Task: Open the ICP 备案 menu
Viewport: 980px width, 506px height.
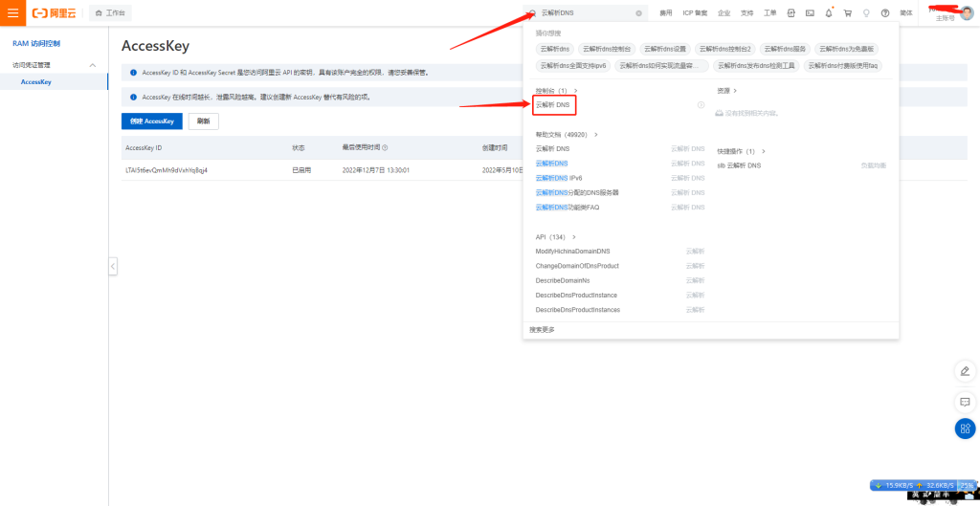Action: pos(695,12)
